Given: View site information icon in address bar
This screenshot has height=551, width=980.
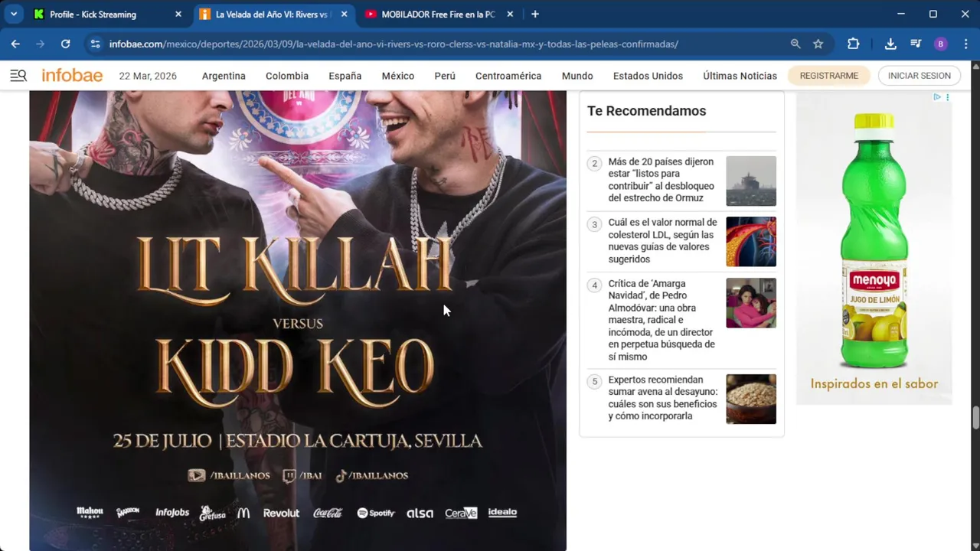Looking at the screenshot, I should pyautogui.click(x=95, y=44).
